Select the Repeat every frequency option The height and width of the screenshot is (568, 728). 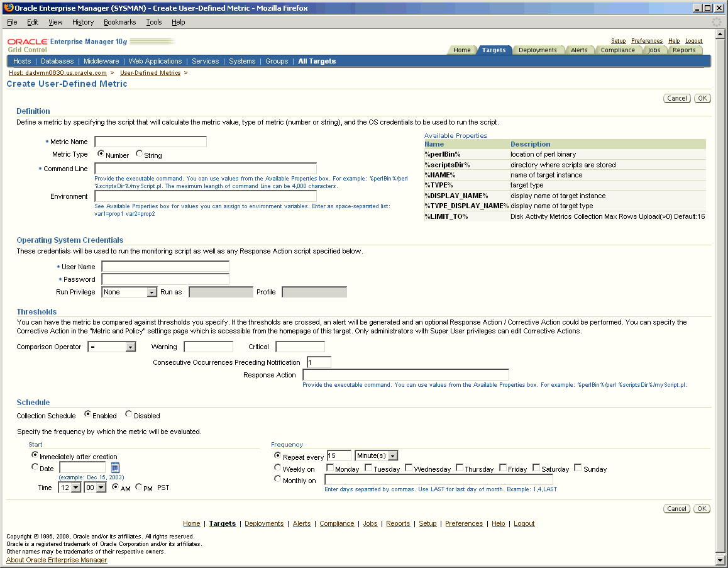[x=278, y=455]
